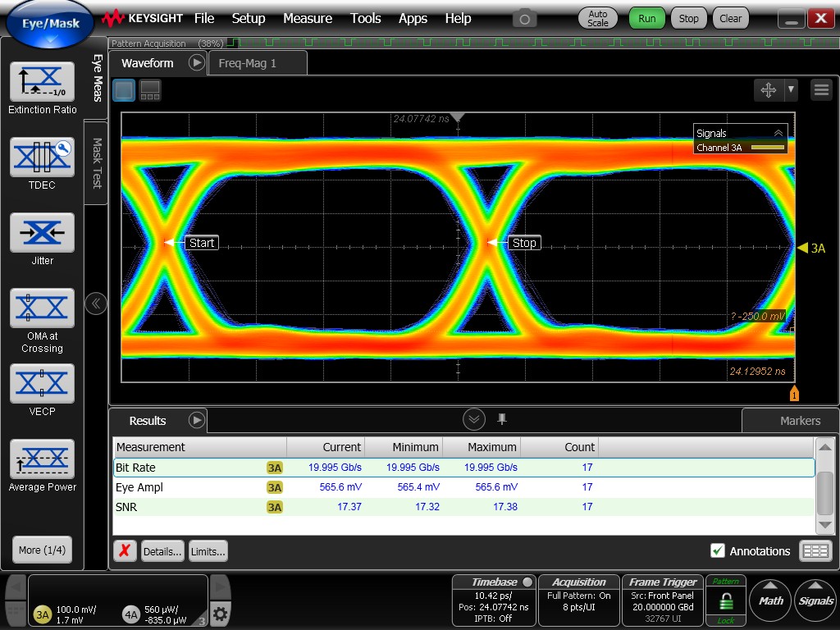
Task: Click the VECP measurement icon
Action: point(42,383)
